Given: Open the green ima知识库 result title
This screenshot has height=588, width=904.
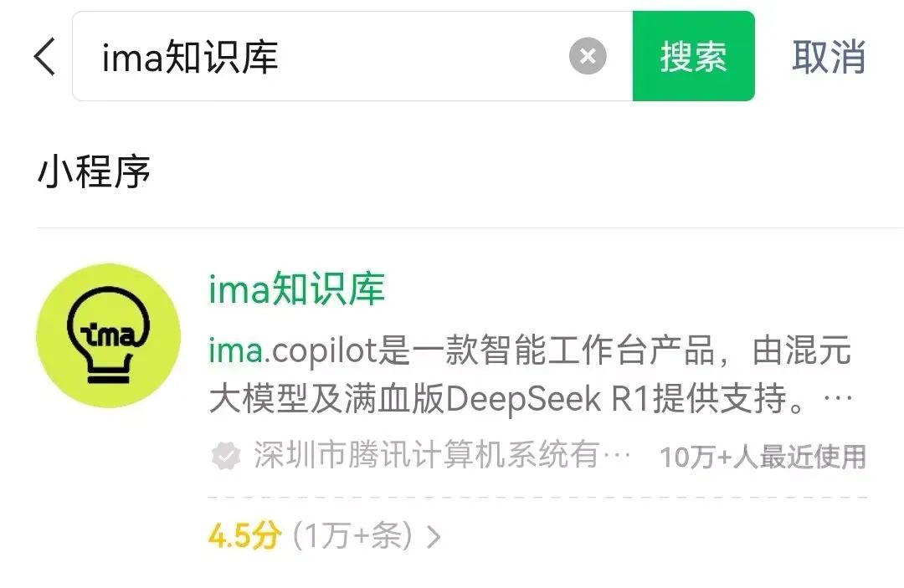Looking at the screenshot, I should pos(296,289).
